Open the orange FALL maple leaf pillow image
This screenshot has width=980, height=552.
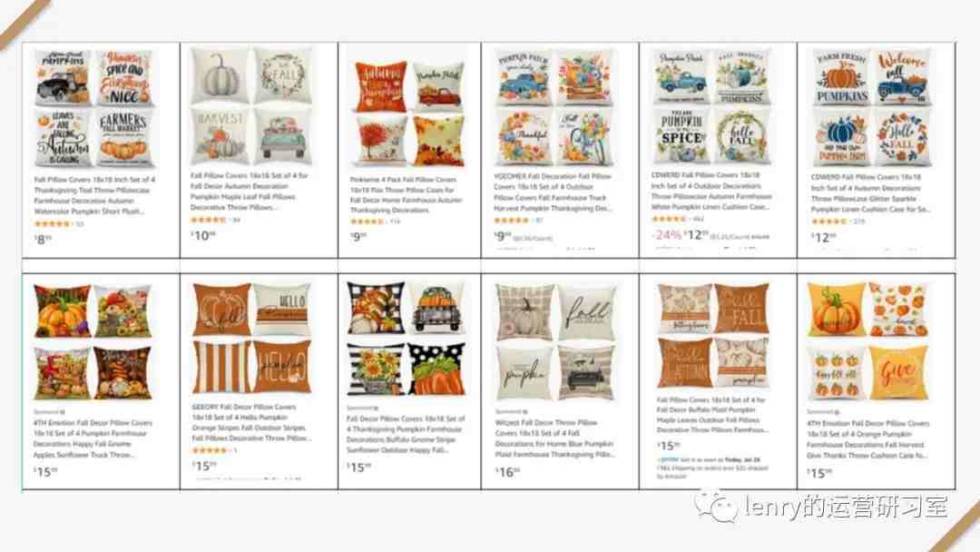pyautogui.click(x=712, y=336)
